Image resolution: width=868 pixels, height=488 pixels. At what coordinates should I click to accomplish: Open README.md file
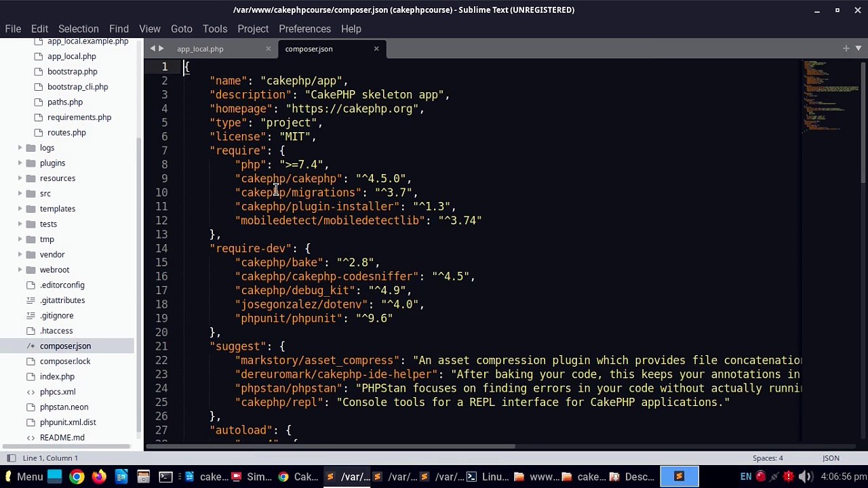click(62, 437)
